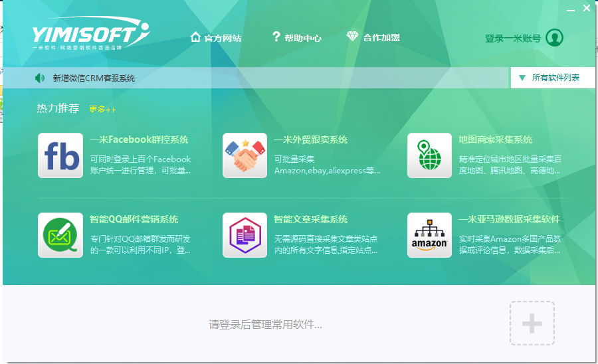Click the dashed plus add software button

pos(532,323)
